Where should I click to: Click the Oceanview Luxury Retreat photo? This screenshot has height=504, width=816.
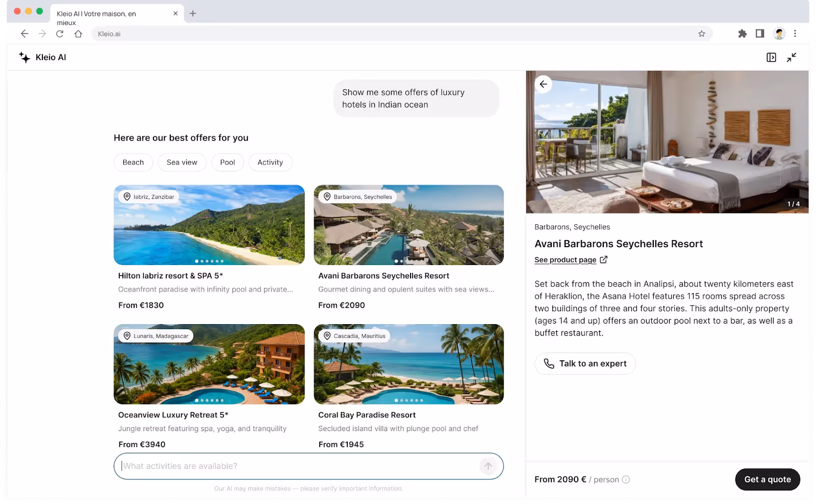(x=209, y=364)
